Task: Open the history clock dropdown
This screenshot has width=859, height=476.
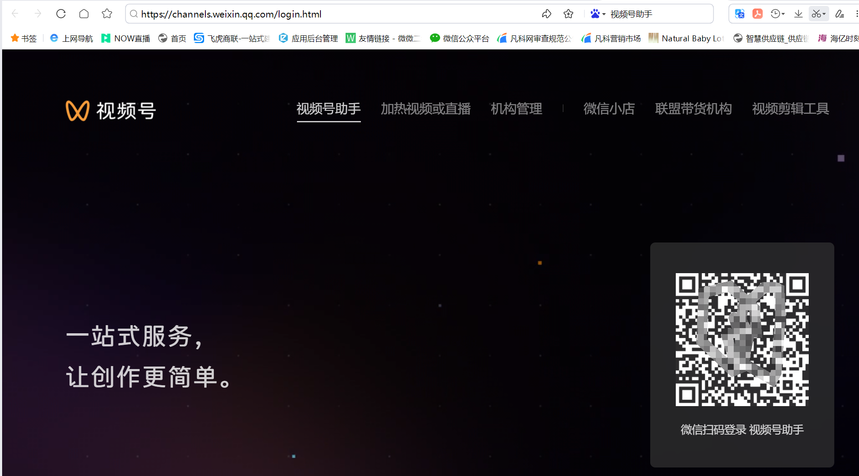Action: pos(777,14)
